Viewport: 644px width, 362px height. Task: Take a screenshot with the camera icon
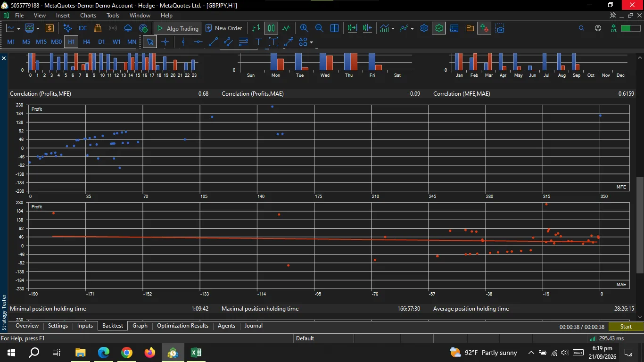[x=500, y=28]
